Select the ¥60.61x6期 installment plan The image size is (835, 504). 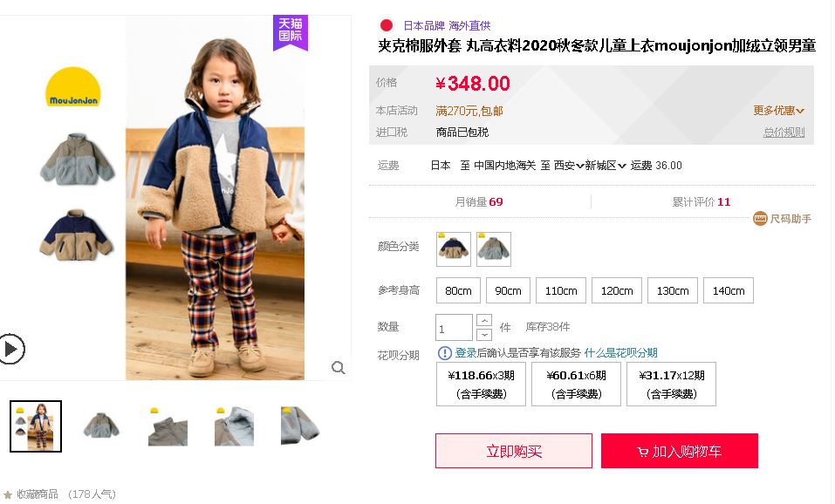click(576, 385)
